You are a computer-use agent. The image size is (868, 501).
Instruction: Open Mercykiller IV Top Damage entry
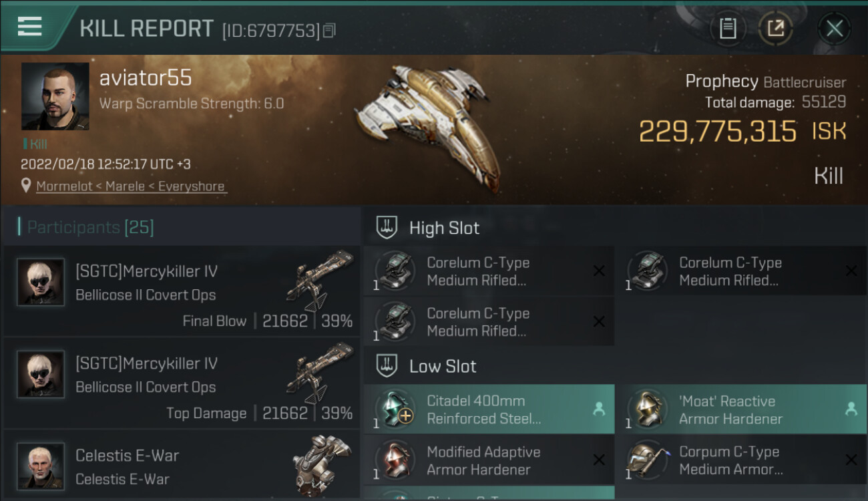[182, 383]
